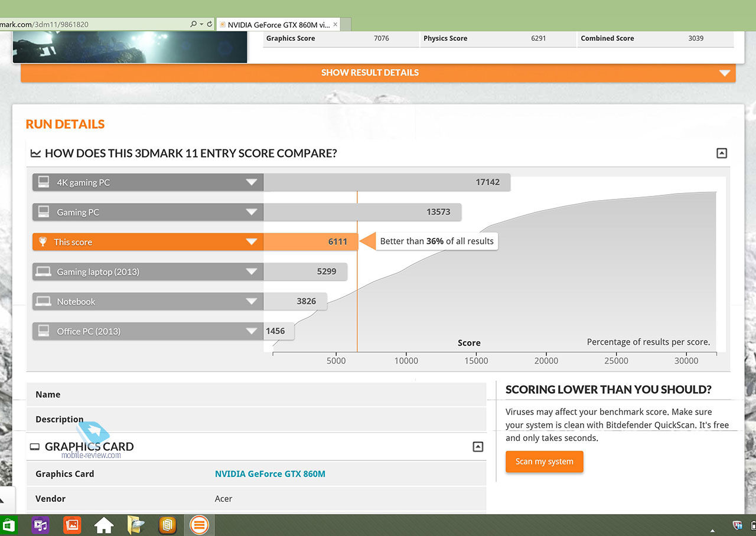Screen dimensions: 756x536
Task: Click the Description row in run details
Action: point(256,419)
